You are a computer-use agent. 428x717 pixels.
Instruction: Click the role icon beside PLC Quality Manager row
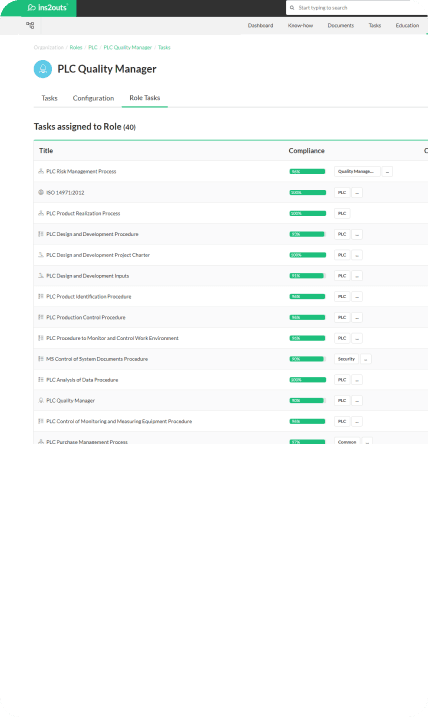point(41,401)
